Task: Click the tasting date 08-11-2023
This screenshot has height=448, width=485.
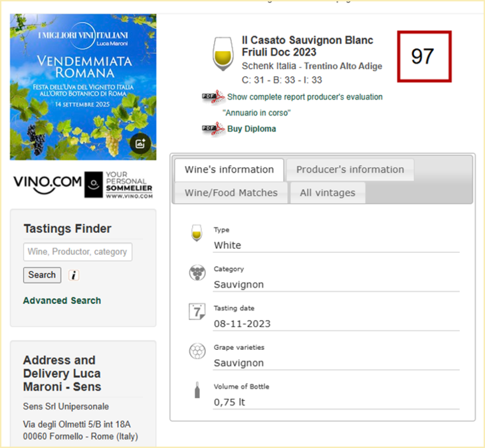Action: point(242,324)
